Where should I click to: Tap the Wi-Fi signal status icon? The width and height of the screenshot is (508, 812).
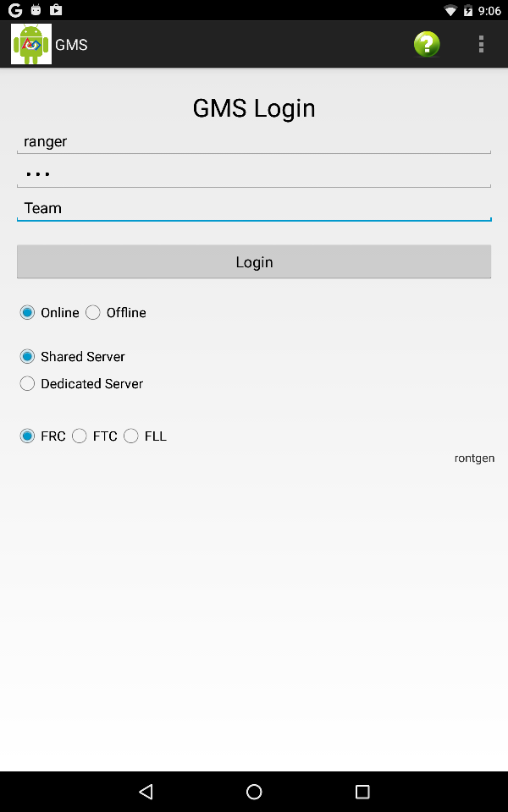click(450, 10)
